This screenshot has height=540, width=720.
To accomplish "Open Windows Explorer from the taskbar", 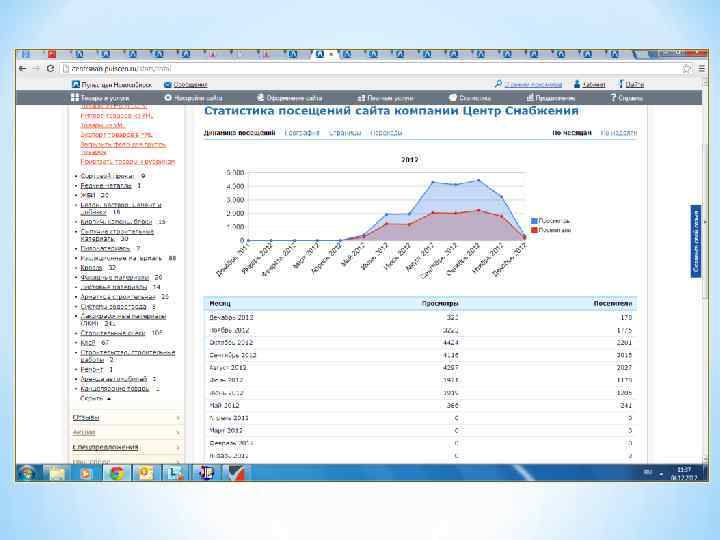I will pyautogui.click(x=57, y=472).
